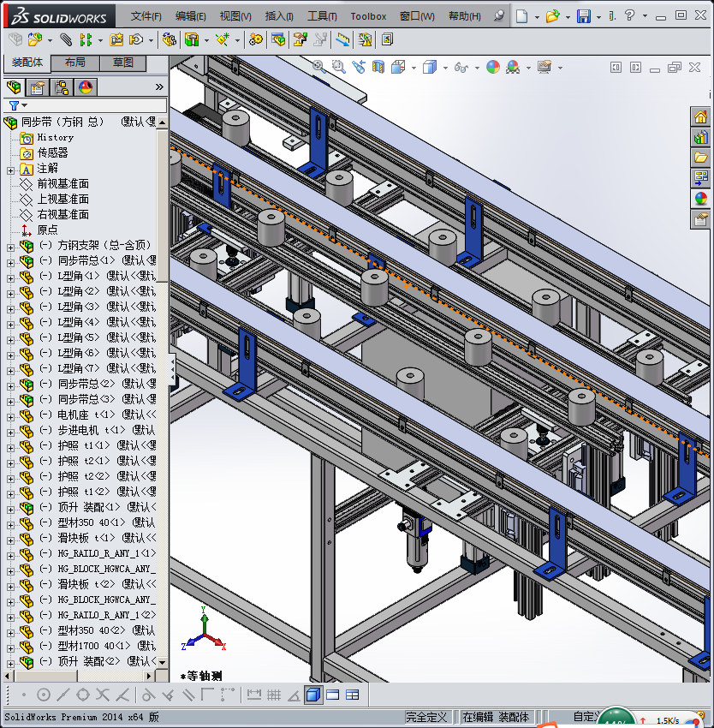Open SolidWorks Resources home icon

pos(700,116)
